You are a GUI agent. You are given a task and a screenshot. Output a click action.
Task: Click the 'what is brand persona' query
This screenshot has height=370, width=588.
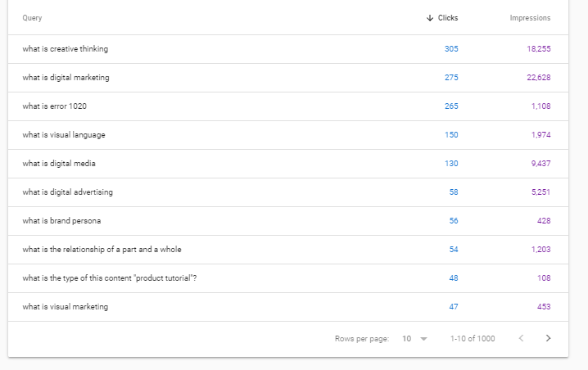coord(62,221)
